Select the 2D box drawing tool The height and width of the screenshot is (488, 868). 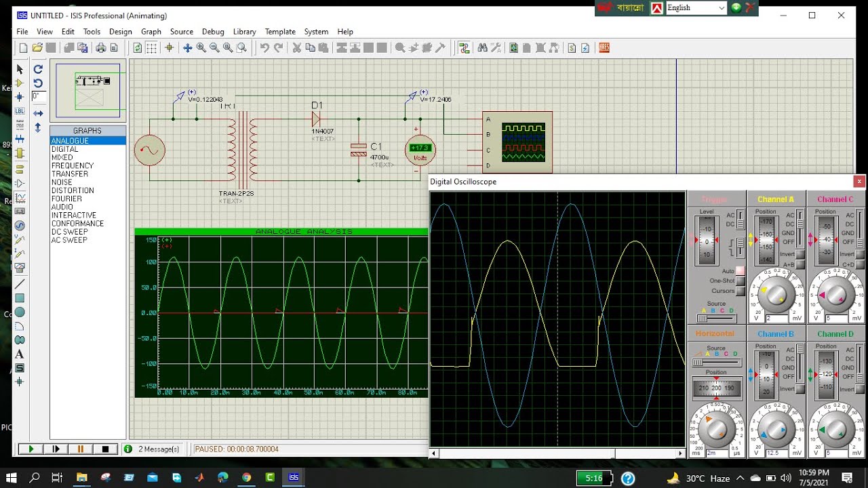(x=20, y=298)
